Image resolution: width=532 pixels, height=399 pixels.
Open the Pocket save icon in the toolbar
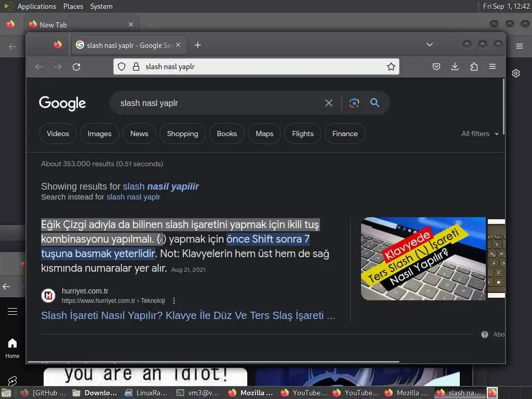(436, 66)
